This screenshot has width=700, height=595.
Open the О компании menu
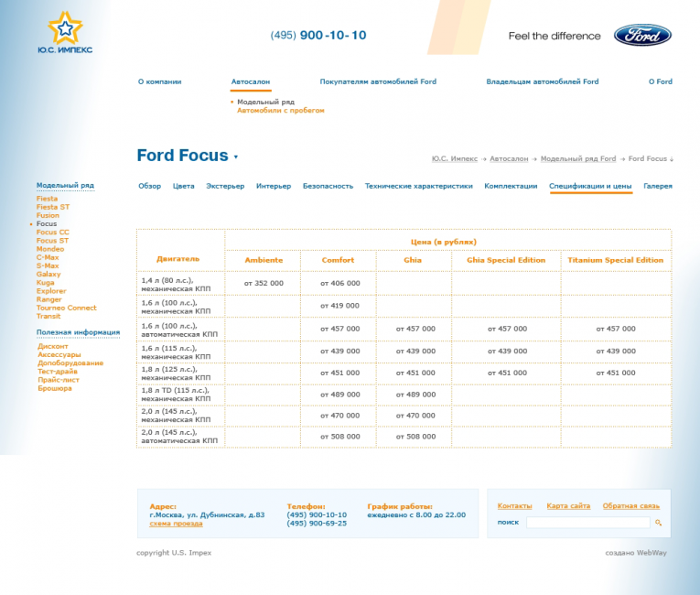(x=159, y=81)
